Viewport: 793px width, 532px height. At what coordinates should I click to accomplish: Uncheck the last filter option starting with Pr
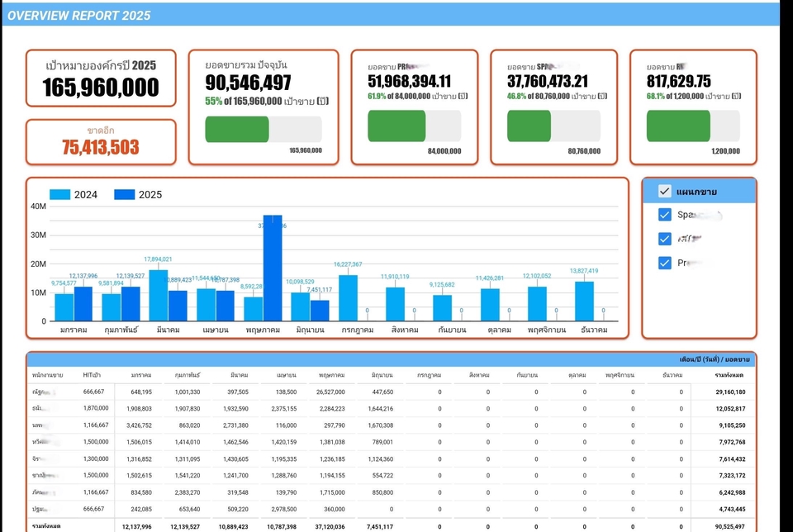point(665,263)
